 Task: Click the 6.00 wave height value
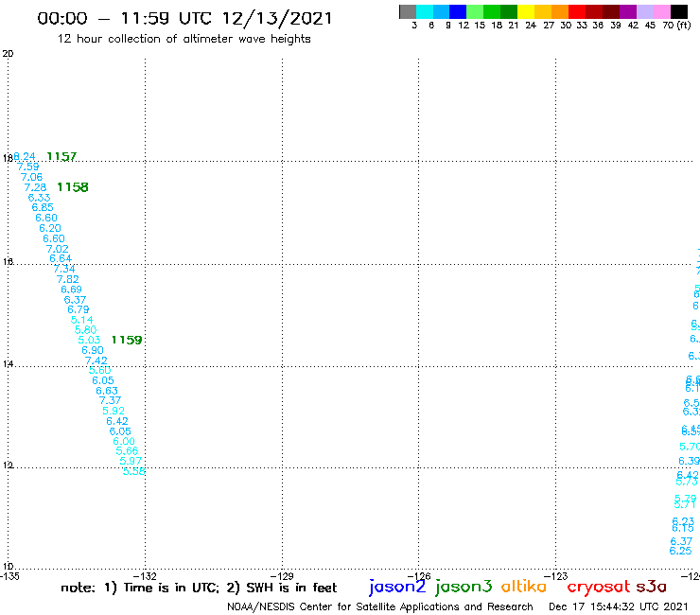tap(124, 441)
